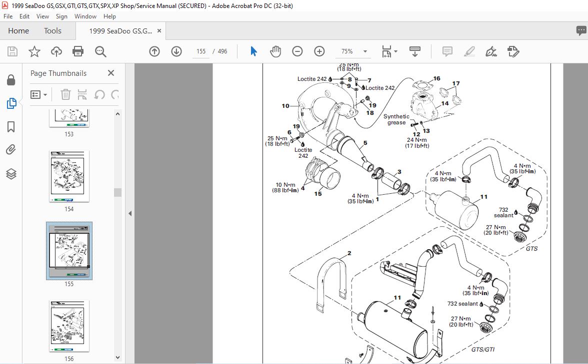Select the page 155 thumbnail
This screenshot has height=364, width=588.
[69, 251]
